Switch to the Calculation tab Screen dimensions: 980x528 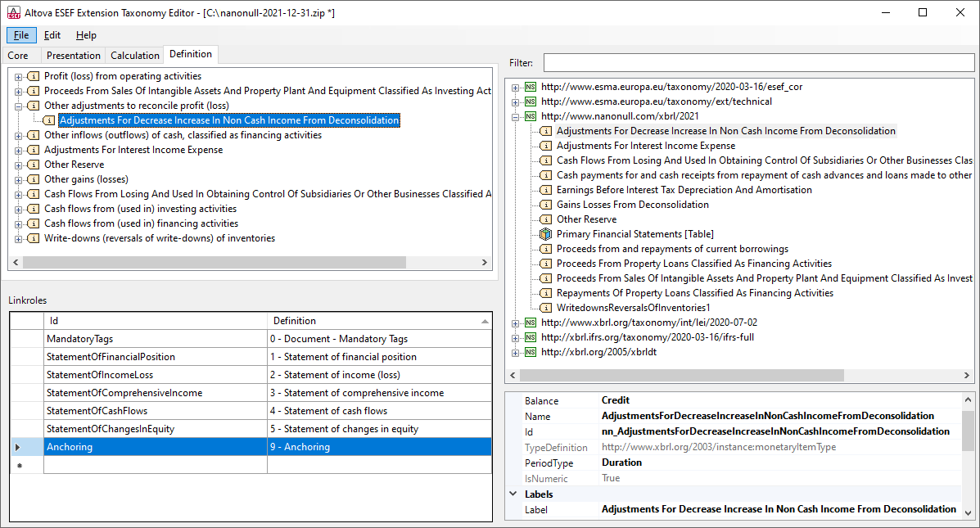point(135,56)
